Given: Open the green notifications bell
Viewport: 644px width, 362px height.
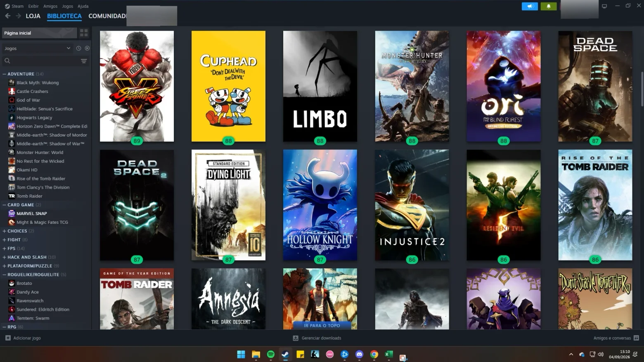Looking at the screenshot, I should (549, 6).
